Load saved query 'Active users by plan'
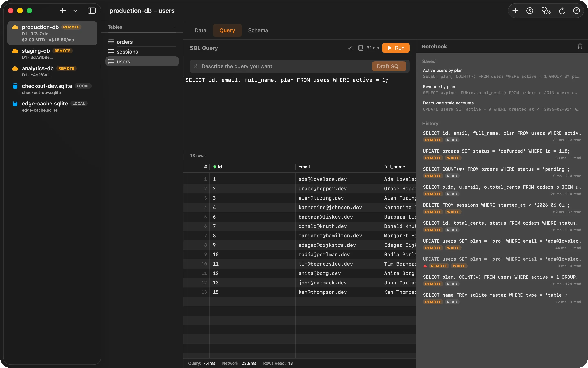Screen dimensions: 588x368 502,73
